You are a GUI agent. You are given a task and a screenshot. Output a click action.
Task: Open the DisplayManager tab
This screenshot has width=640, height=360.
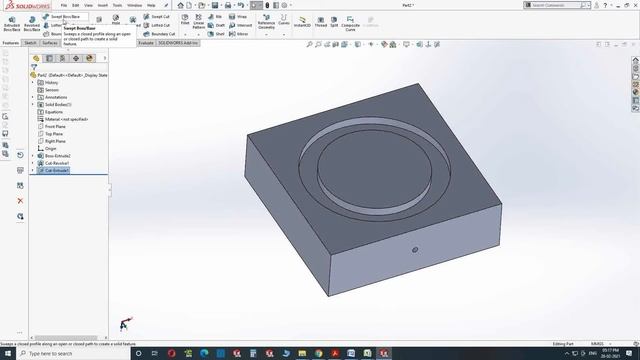coord(89,58)
